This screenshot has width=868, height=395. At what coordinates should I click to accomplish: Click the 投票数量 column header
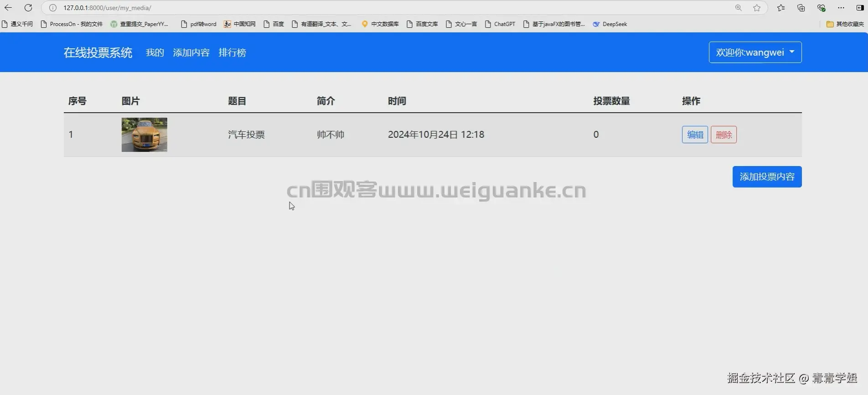[x=611, y=101]
